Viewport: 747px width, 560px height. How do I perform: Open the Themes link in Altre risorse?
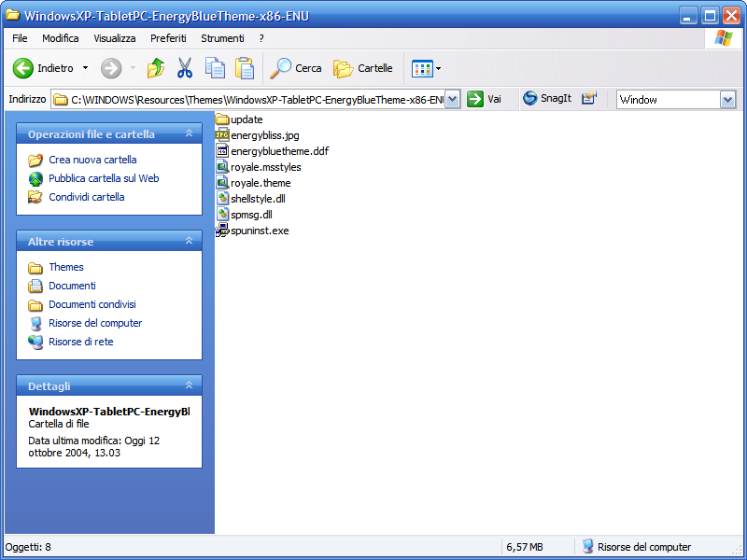pos(66,267)
